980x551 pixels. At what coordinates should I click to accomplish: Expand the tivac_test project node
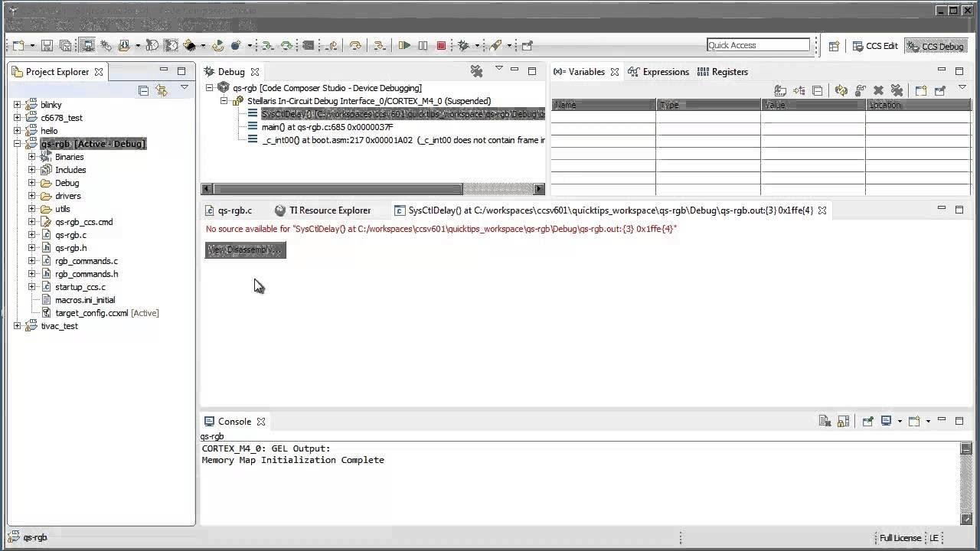(x=17, y=326)
